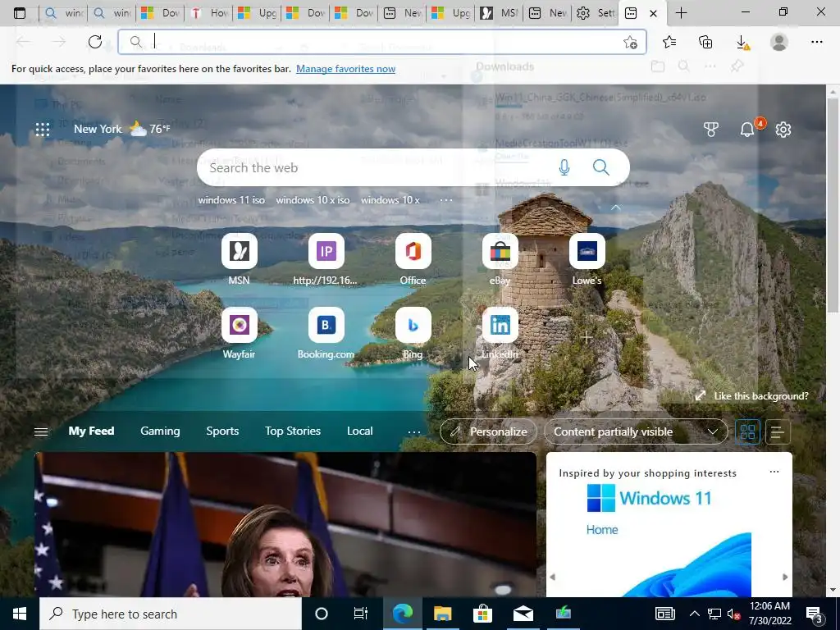Open the Rewards trophy icon
Viewport: 840px width, 630px height.
711,129
